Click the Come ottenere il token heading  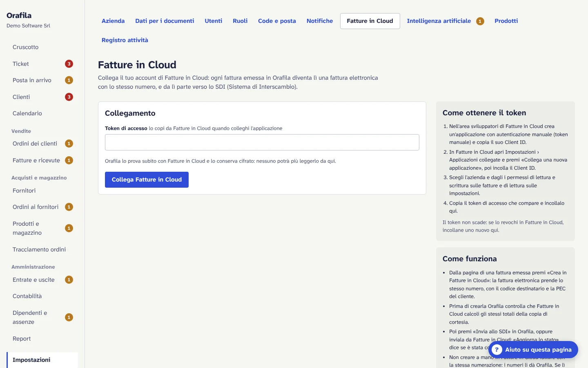pos(484,113)
